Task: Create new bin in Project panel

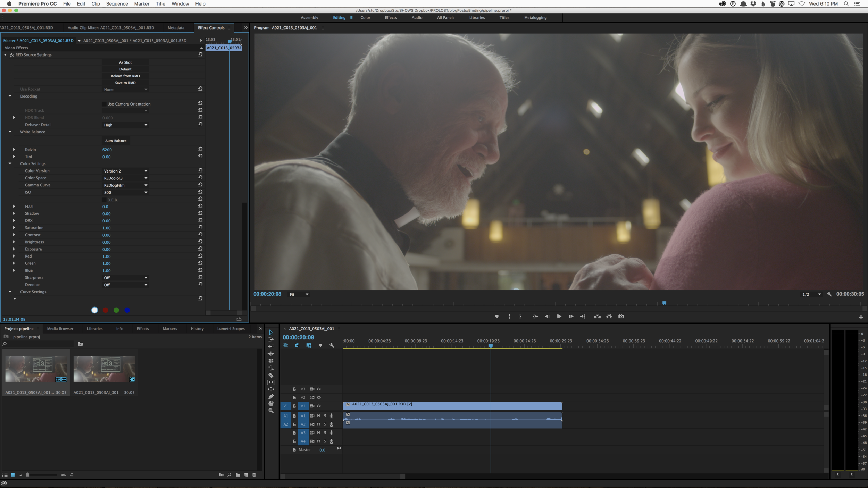Action: 238,475
